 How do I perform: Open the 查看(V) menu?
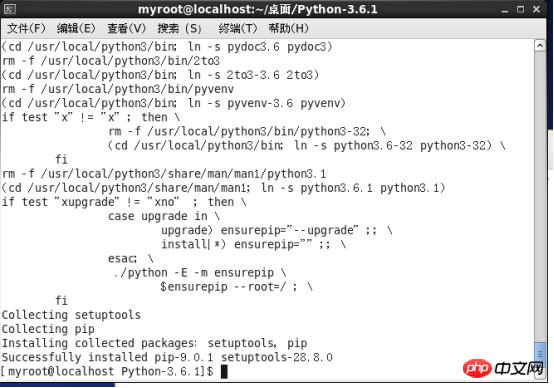pos(126,28)
